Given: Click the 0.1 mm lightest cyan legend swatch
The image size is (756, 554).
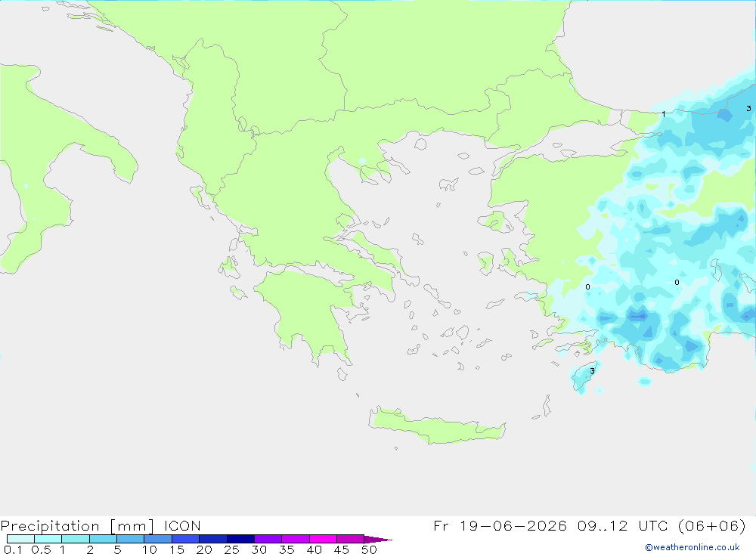Looking at the screenshot, I should click(x=20, y=539).
